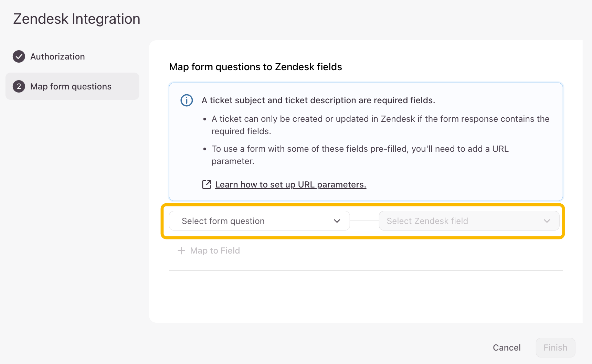Select the Map form questions step
Image resolution: width=592 pixels, height=364 pixels.
[71, 86]
